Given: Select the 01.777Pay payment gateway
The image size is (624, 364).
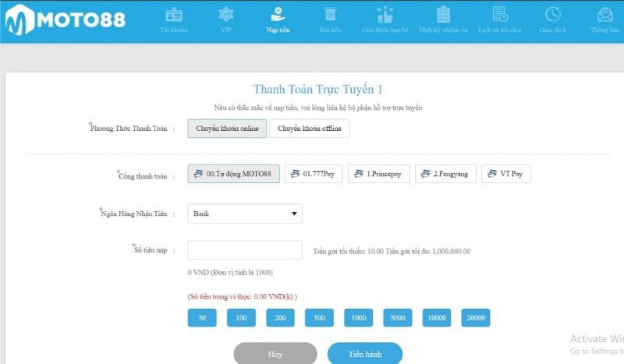Looking at the screenshot, I should (x=312, y=174).
